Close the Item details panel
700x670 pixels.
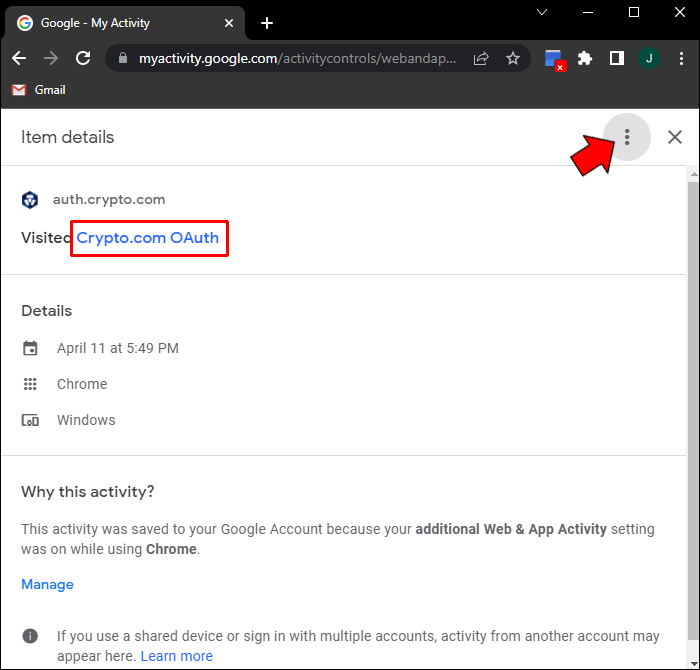[675, 137]
